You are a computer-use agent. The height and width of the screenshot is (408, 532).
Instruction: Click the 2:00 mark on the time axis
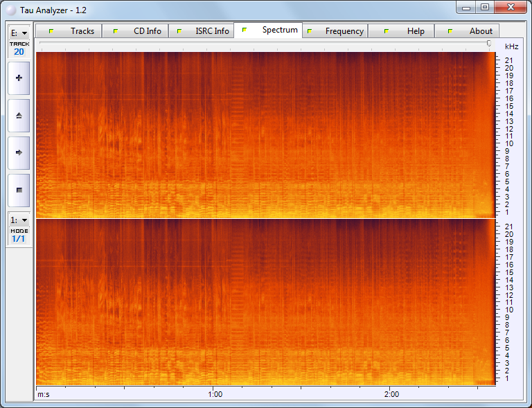click(391, 393)
